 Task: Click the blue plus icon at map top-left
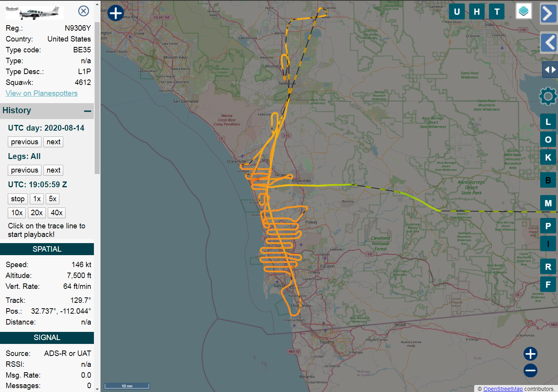116,13
